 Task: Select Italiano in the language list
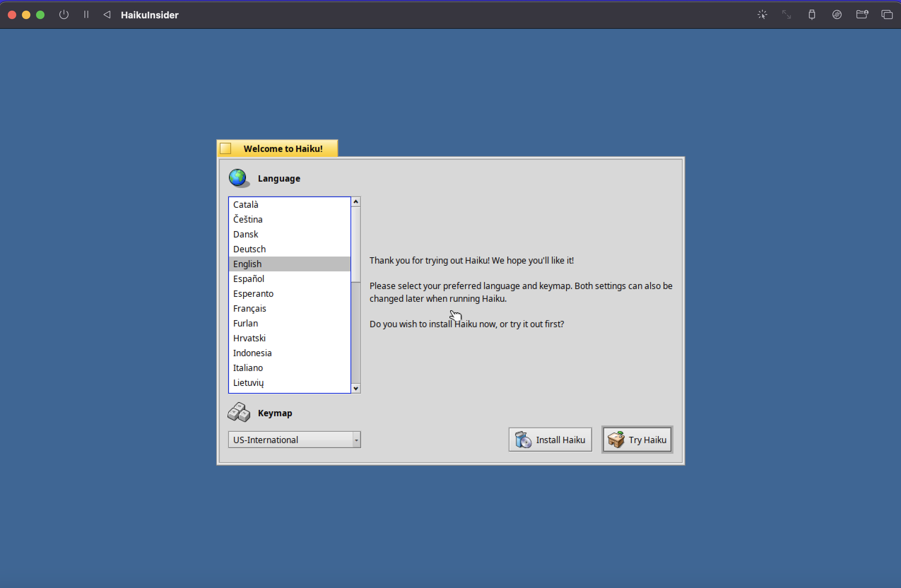click(290, 367)
